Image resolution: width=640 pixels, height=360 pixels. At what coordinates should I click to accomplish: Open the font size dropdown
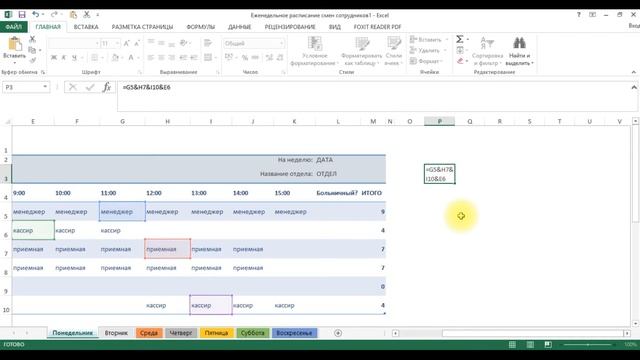pos(117,43)
